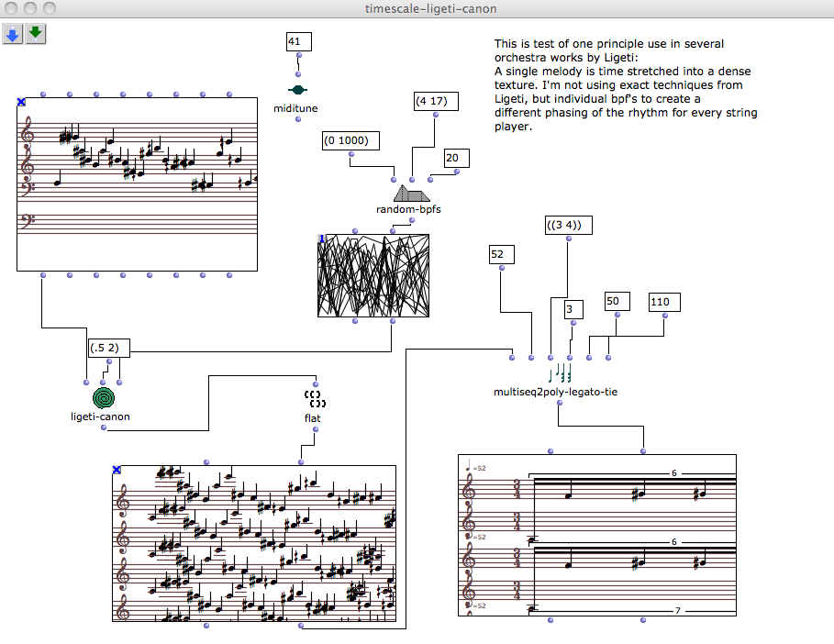834x644 pixels.
Task: Select the ((3 4)) time signature box
Action: [x=567, y=225]
